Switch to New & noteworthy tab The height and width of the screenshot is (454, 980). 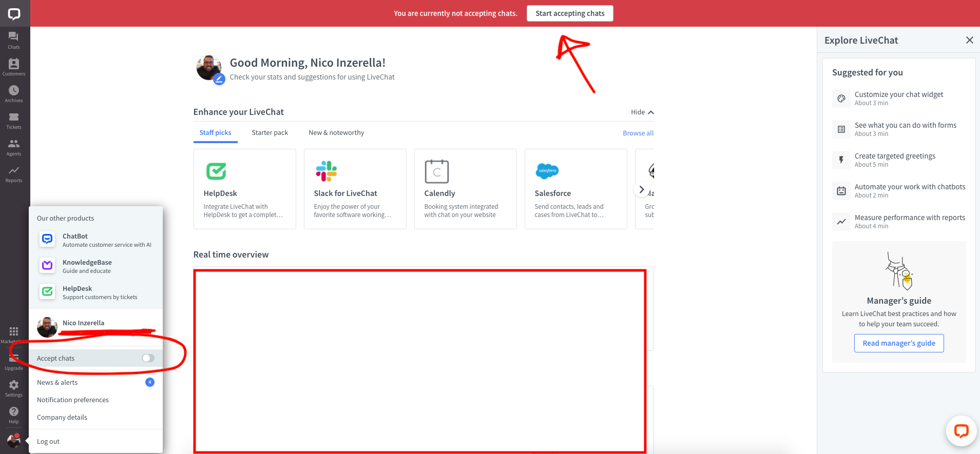coord(336,133)
